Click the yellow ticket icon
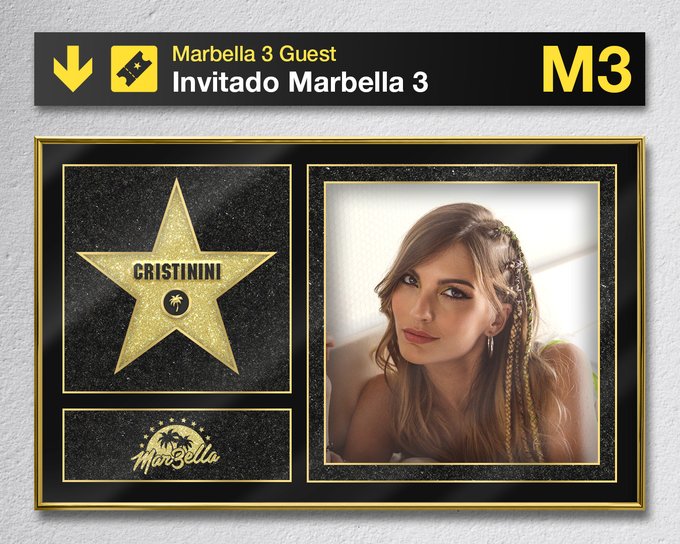The height and width of the screenshot is (544, 680). tap(134, 69)
